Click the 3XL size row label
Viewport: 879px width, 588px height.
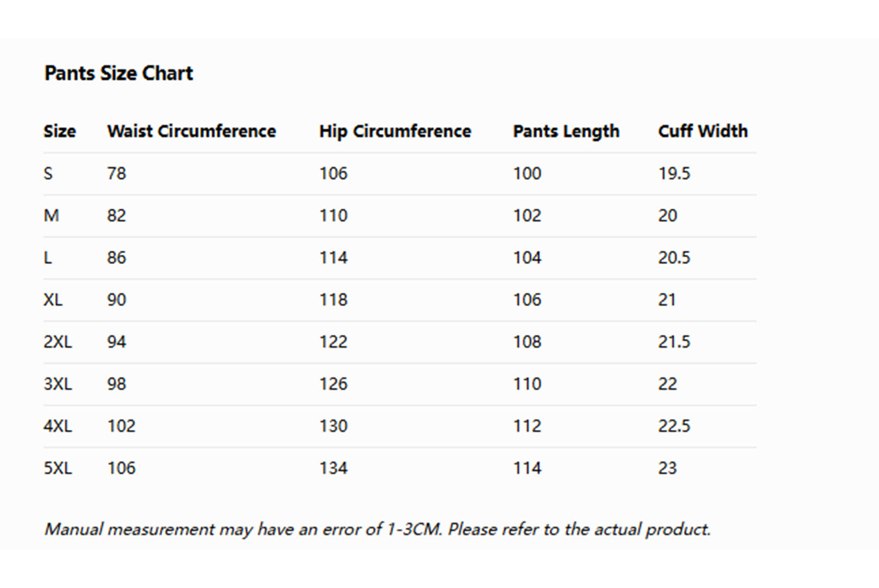(57, 384)
